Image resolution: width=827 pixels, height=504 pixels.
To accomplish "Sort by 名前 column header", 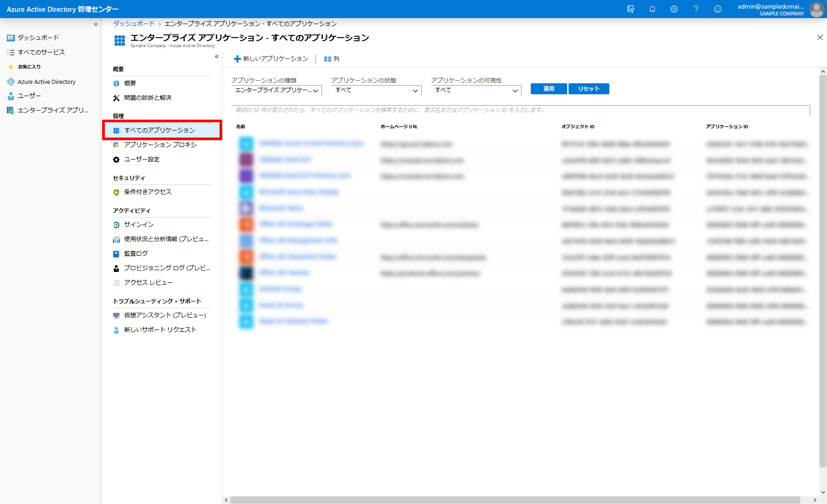I will (241, 127).
